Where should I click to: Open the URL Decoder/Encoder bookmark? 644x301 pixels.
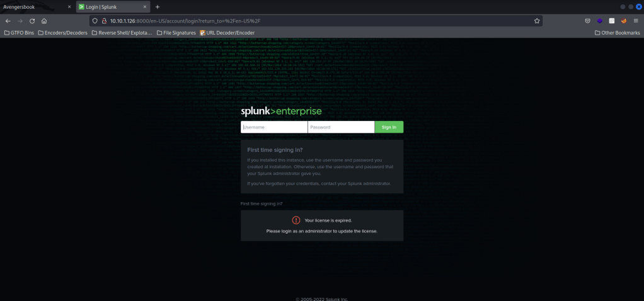click(x=226, y=32)
